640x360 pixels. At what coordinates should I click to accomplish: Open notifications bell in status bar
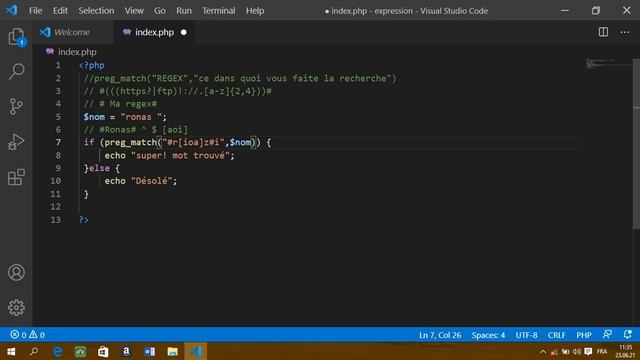(627, 335)
